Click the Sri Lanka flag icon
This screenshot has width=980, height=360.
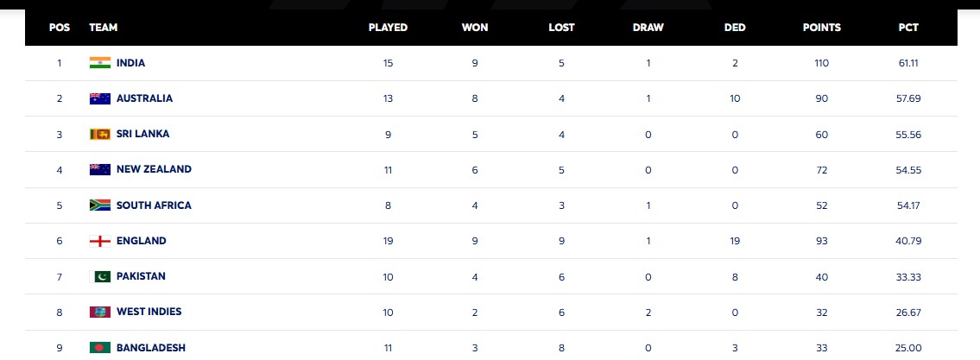pyautogui.click(x=100, y=134)
